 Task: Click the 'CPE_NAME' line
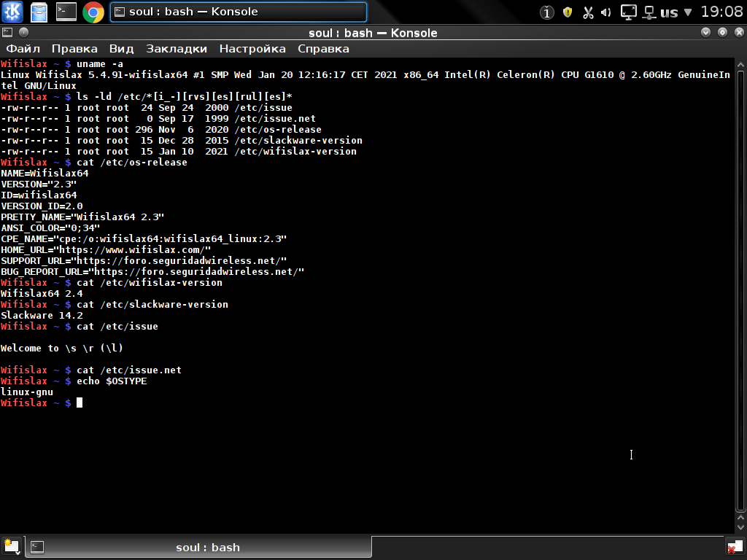pos(144,239)
